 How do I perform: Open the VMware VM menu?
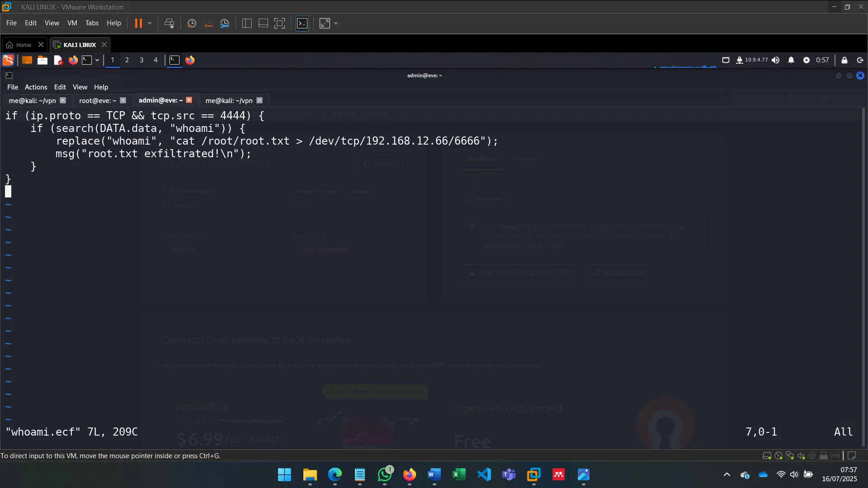[x=72, y=23]
